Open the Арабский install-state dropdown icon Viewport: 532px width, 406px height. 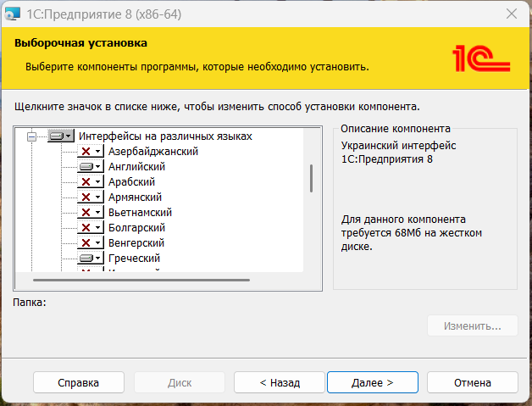[91, 182]
